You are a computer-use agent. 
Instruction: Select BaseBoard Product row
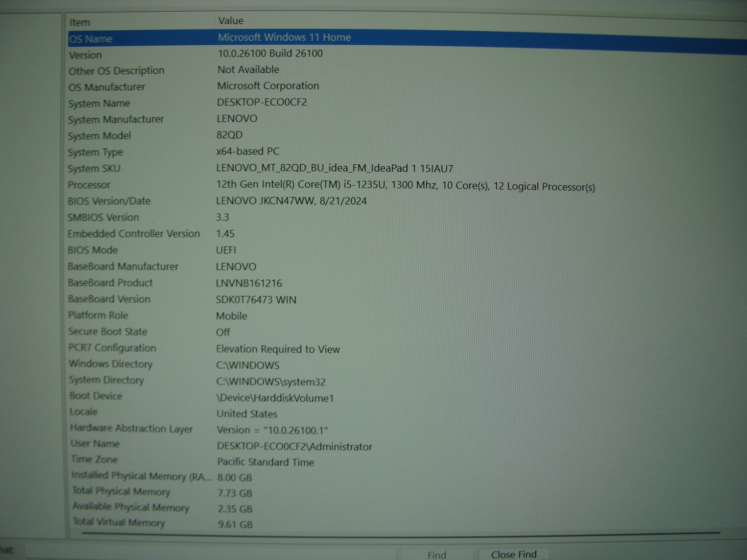point(110,283)
